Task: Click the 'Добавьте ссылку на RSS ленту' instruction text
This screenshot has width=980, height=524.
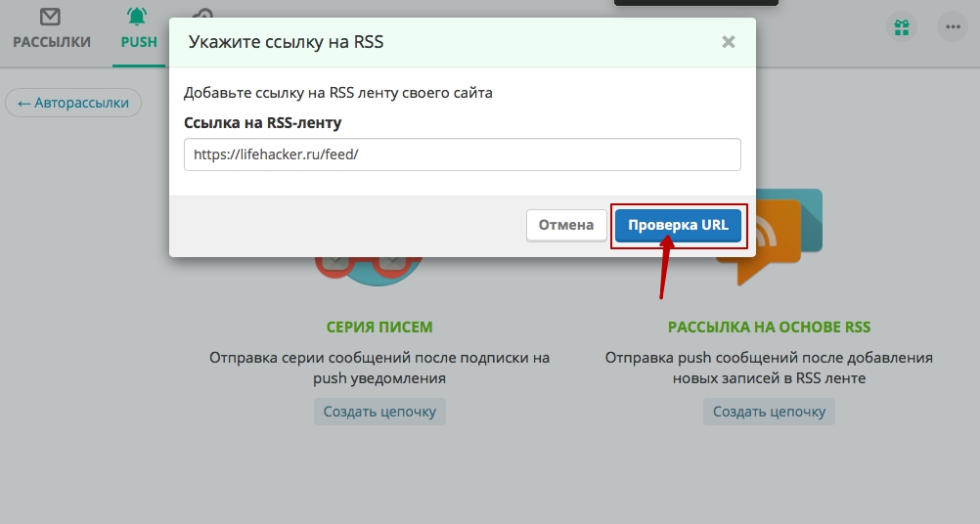Action: point(338,93)
